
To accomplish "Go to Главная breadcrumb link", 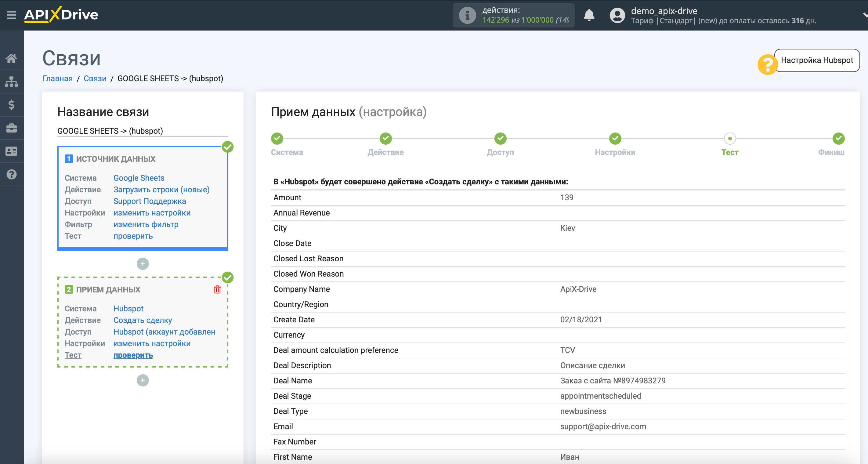I will 58,78.
